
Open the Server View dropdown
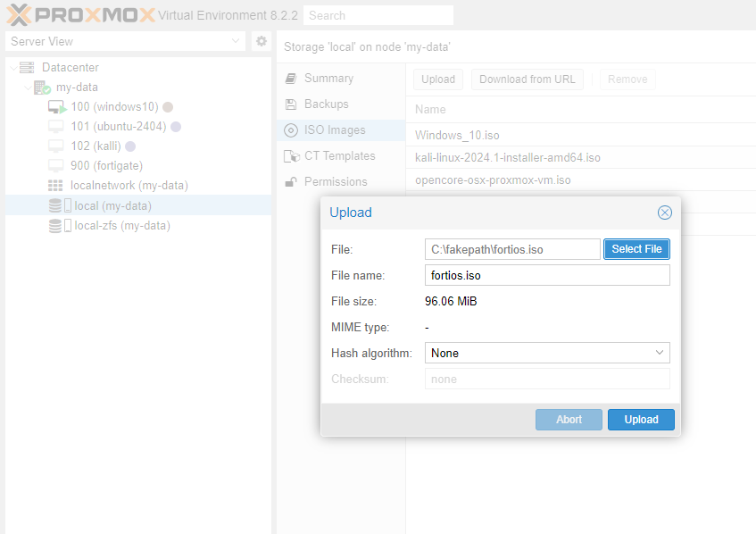point(236,41)
